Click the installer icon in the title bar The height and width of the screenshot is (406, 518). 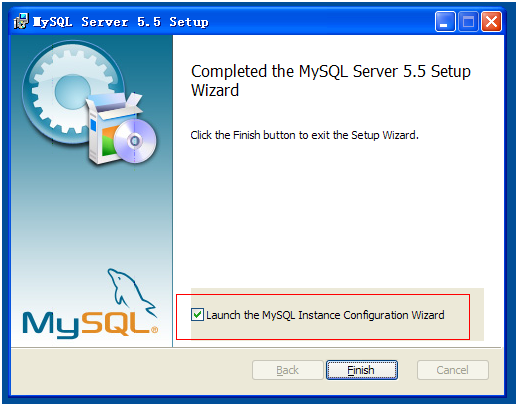pos(21,22)
